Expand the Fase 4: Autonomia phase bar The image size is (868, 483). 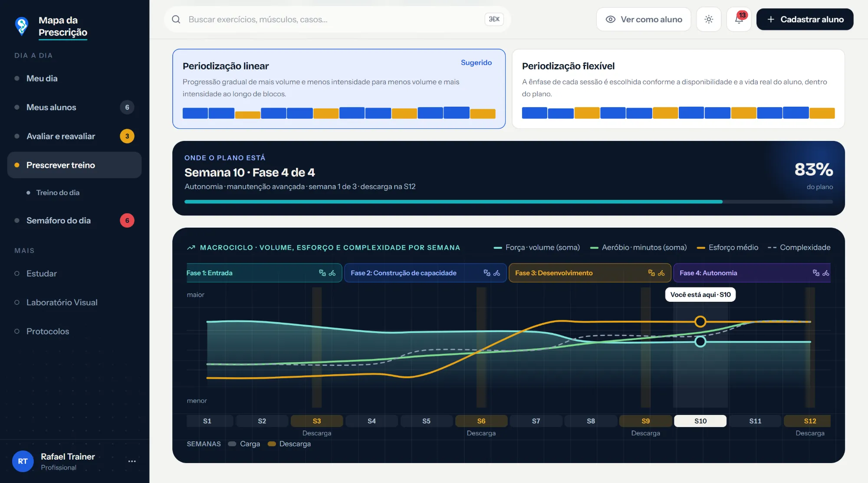[x=752, y=273]
